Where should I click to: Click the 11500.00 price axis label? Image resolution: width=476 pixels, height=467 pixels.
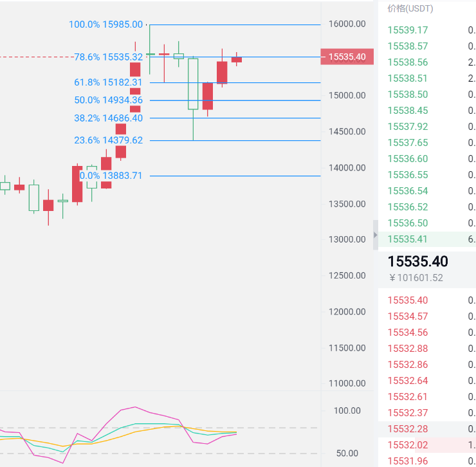pos(347,347)
